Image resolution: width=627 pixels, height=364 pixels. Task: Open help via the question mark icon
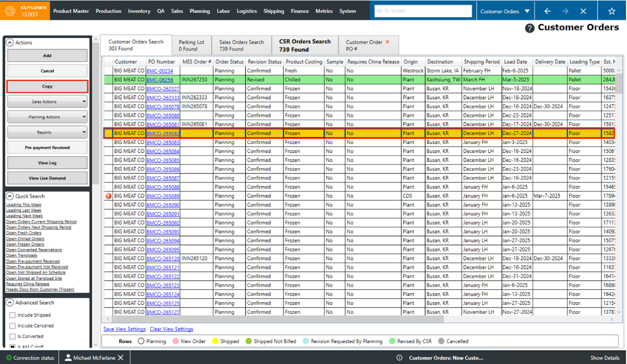(x=529, y=28)
